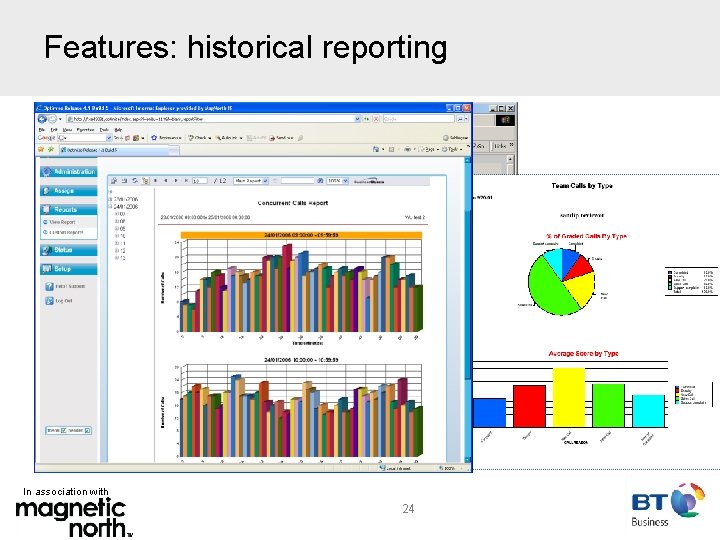Click the Stop (red X) browser button
This screenshot has height=540, width=720.
pyautogui.click(x=376, y=119)
